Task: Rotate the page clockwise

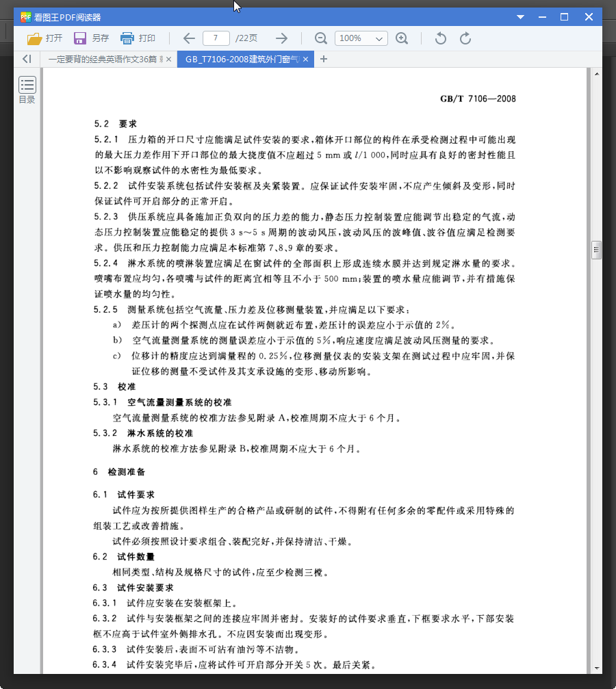Action: (465, 38)
